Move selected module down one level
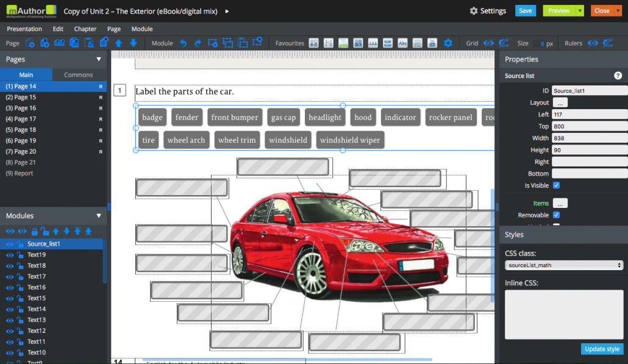Screen dimensions: 628x364 [66, 231]
